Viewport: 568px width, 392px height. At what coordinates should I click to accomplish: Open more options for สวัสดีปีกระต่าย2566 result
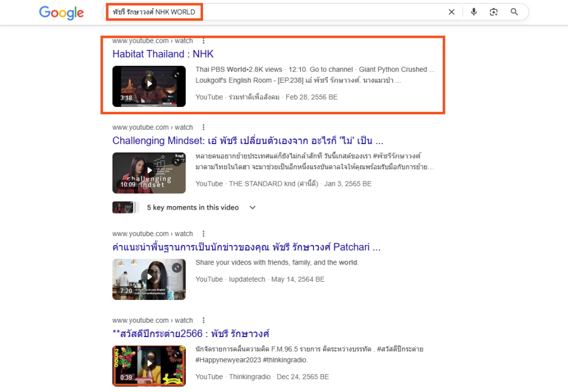pos(204,320)
